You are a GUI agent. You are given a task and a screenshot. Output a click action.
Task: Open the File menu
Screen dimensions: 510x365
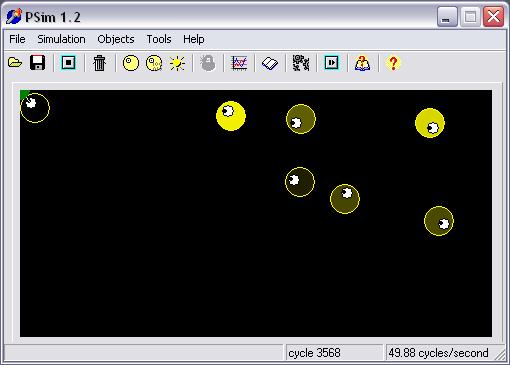point(17,39)
